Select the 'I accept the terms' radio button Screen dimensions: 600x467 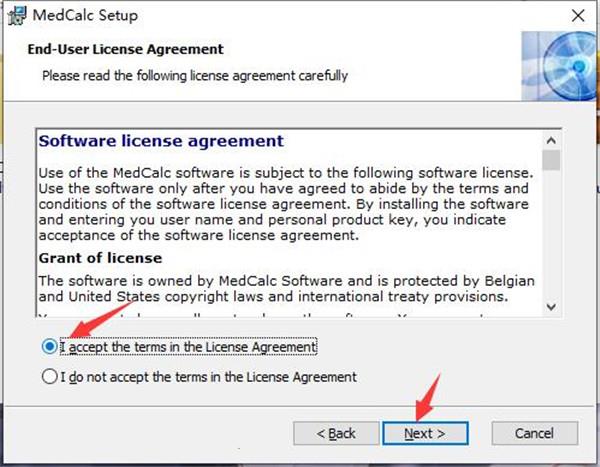[50, 347]
